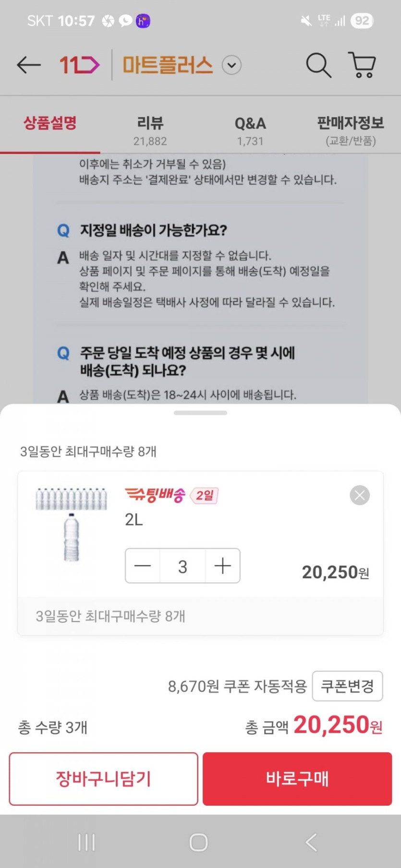Switch to the 리뷰 tab
401x868 pixels.
[150, 130]
